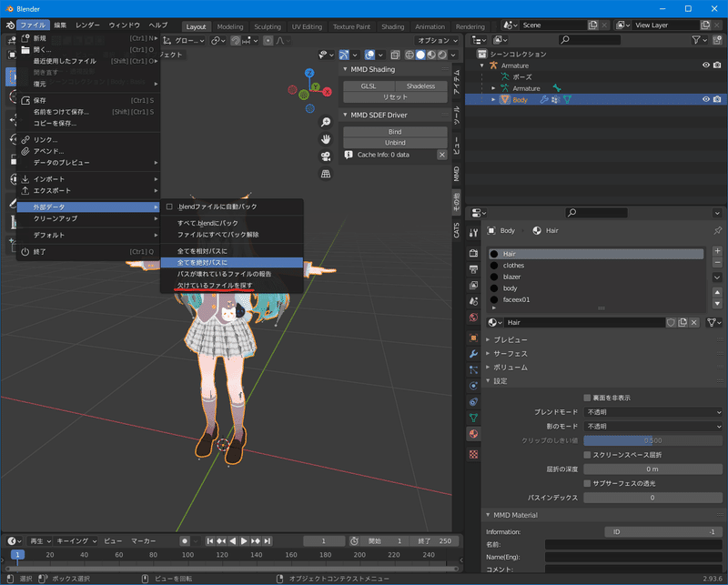The image size is (728, 585).
Task: Add a material slot with the plus icon
Action: [x=717, y=251]
